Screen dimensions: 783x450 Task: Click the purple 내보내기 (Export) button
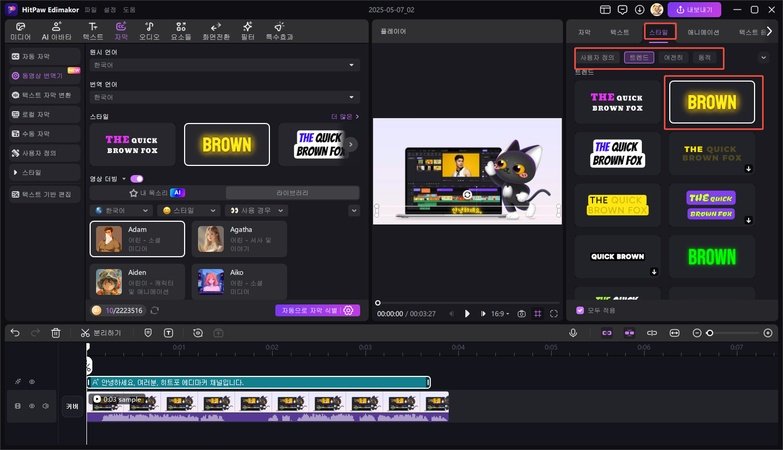pos(694,9)
